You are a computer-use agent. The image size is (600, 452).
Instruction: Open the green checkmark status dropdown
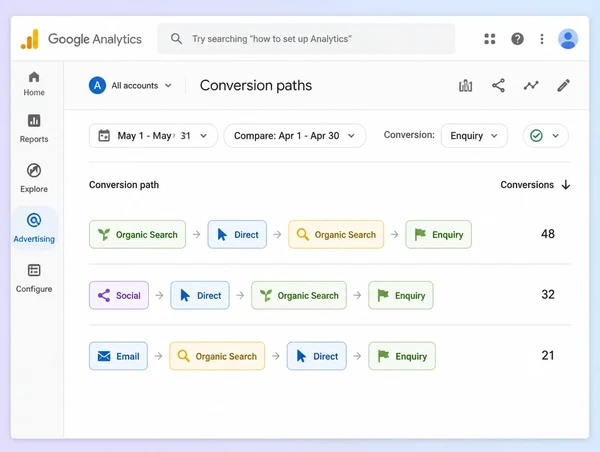545,135
